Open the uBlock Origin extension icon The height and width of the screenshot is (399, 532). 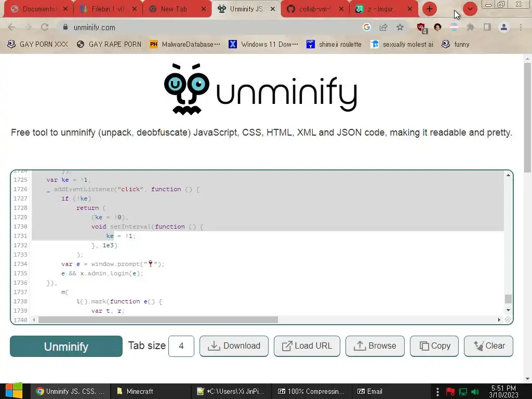click(x=422, y=28)
